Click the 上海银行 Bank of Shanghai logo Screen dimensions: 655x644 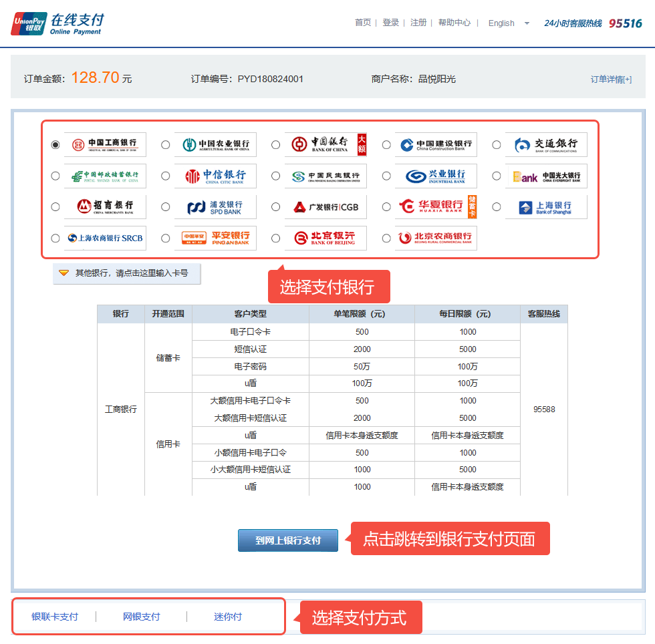click(x=547, y=206)
